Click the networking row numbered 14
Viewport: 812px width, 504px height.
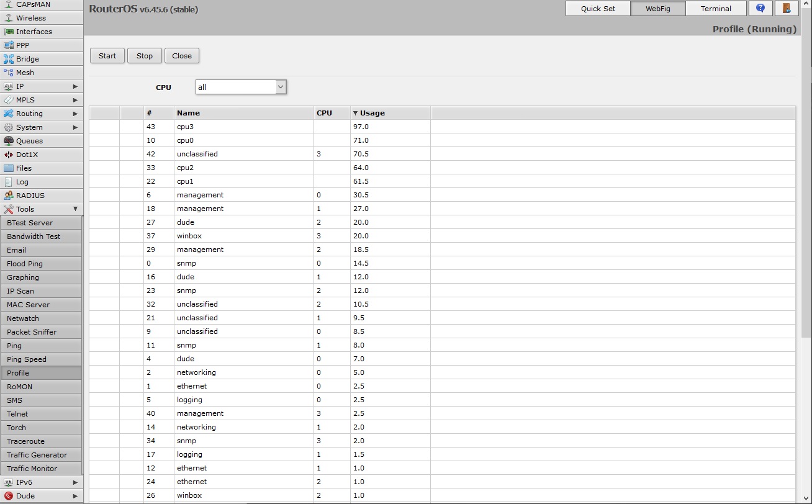pos(442,427)
